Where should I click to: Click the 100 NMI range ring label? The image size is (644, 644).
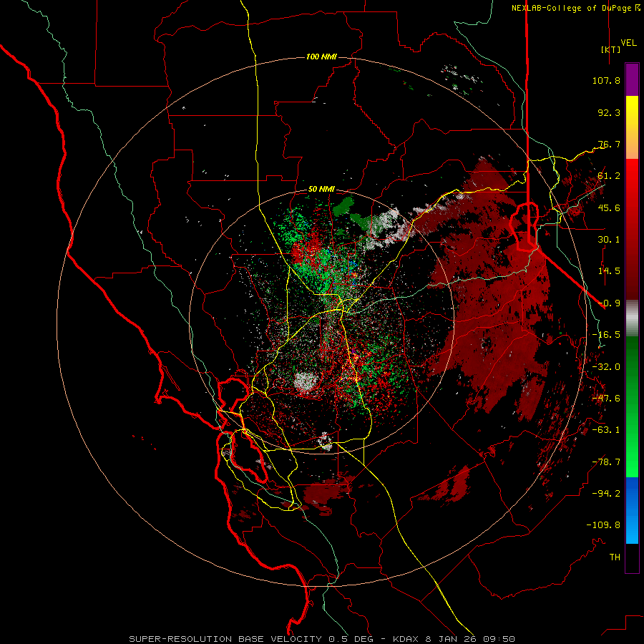(321, 57)
